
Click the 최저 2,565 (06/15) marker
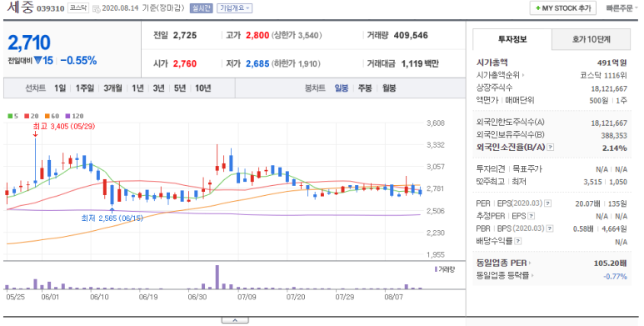(112, 218)
